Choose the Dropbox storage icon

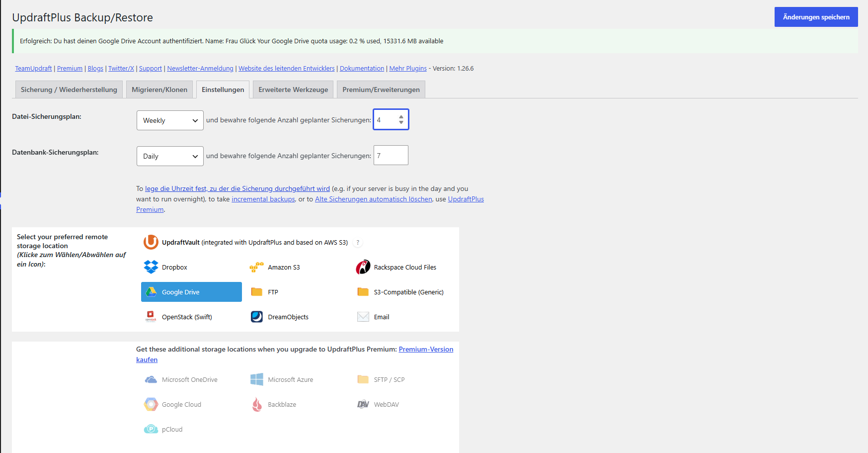[151, 267]
